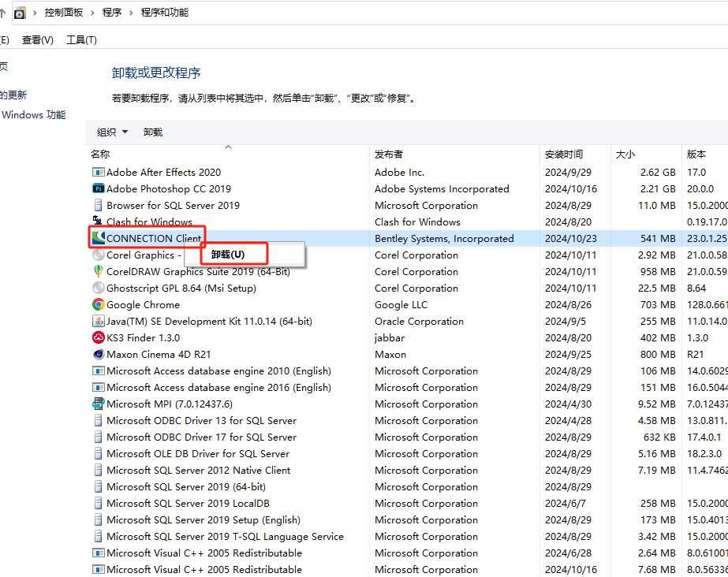This screenshot has width=728, height=577.
Task: Open the 工具(T) menu
Action: coord(82,40)
